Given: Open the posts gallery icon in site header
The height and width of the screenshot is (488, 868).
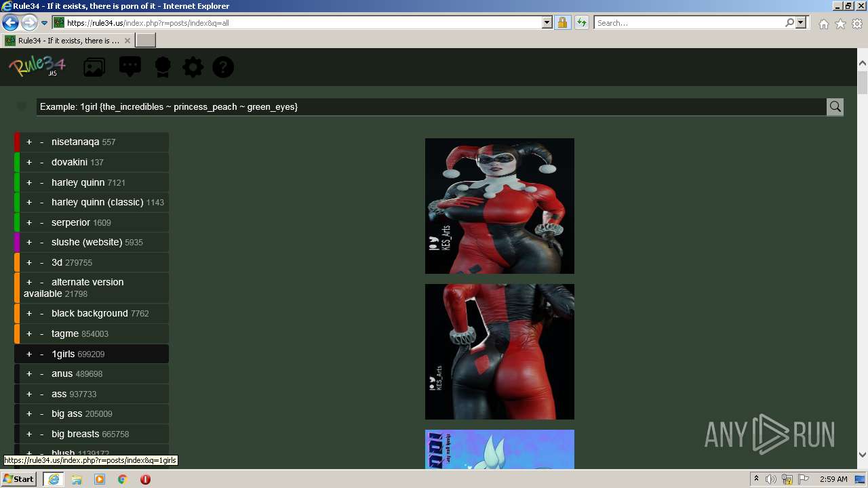Looking at the screenshot, I should (x=94, y=67).
